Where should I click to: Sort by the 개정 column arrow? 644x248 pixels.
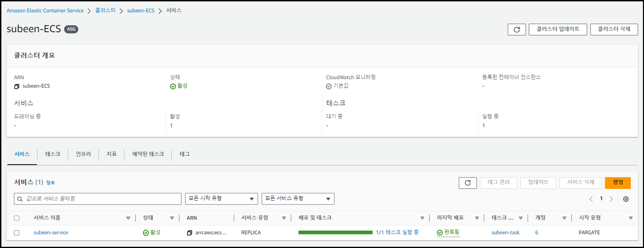[564, 218]
